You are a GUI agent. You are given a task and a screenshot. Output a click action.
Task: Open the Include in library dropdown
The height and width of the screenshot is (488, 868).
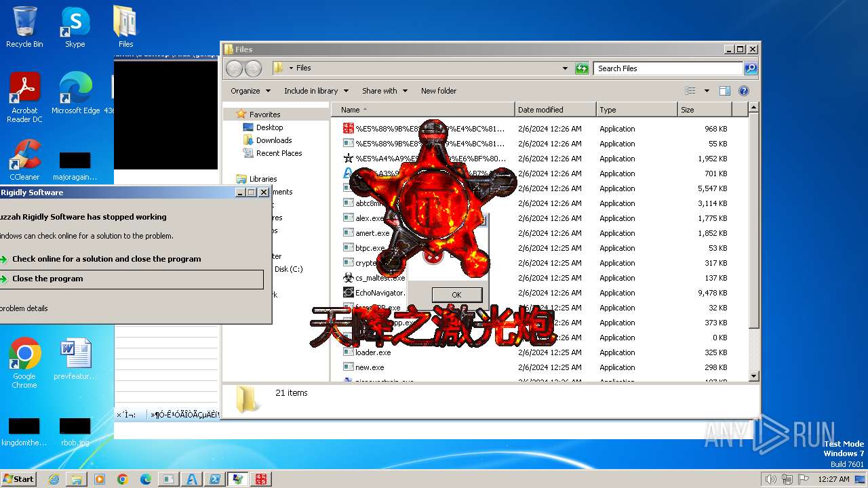click(316, 91)
